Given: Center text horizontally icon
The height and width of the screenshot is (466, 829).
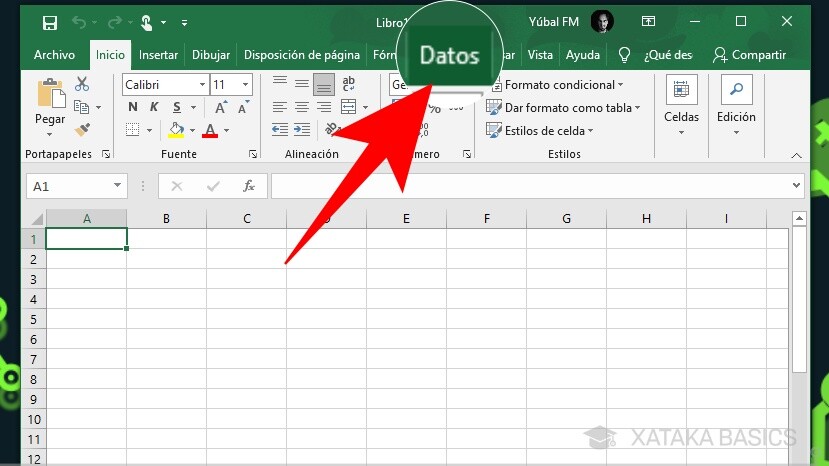Looking at the screenshot, I should 302,107.
